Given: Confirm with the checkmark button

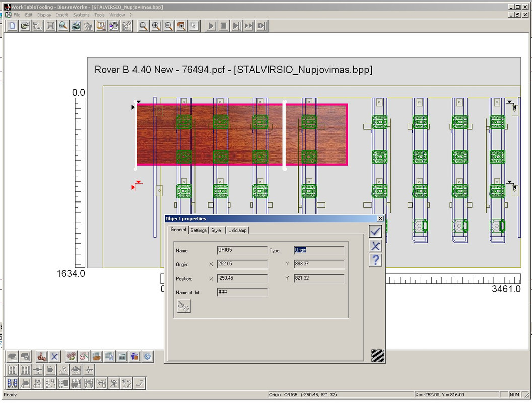Looking at the screenshot, I should pos(375,231).
